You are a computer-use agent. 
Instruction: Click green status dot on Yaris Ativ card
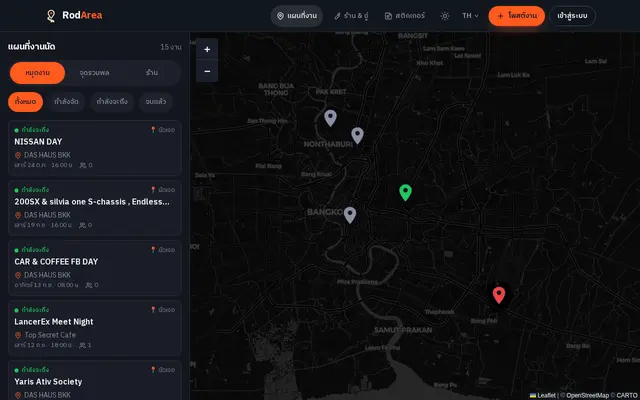pos(16,370)
